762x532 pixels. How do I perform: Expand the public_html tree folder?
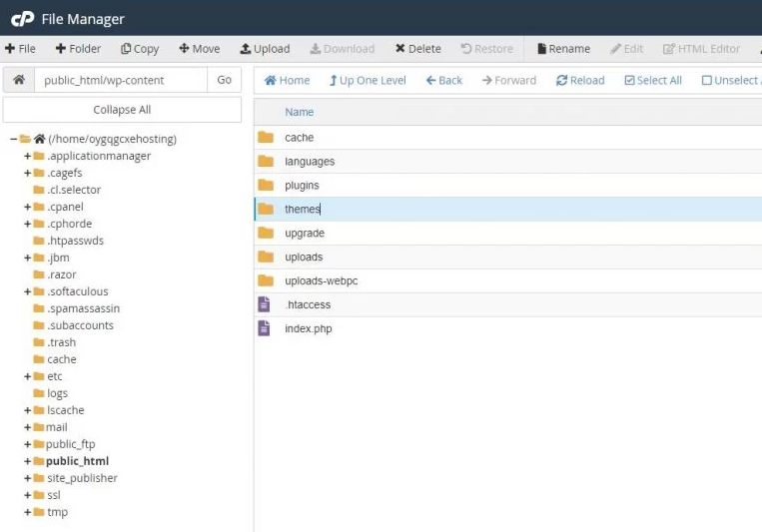tap(27, 461)
